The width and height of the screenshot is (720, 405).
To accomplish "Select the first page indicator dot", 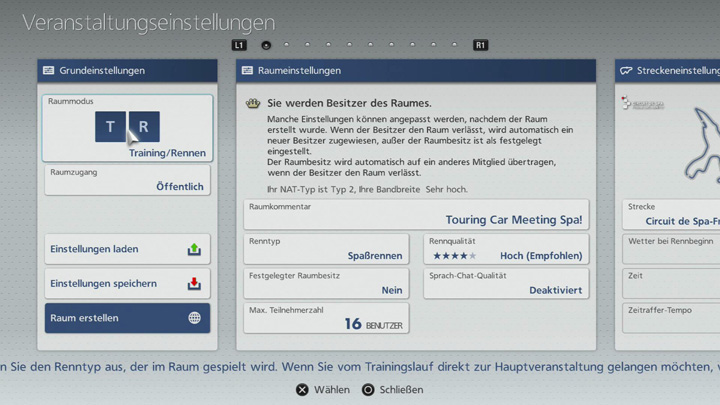I will [x=266, y=45].
